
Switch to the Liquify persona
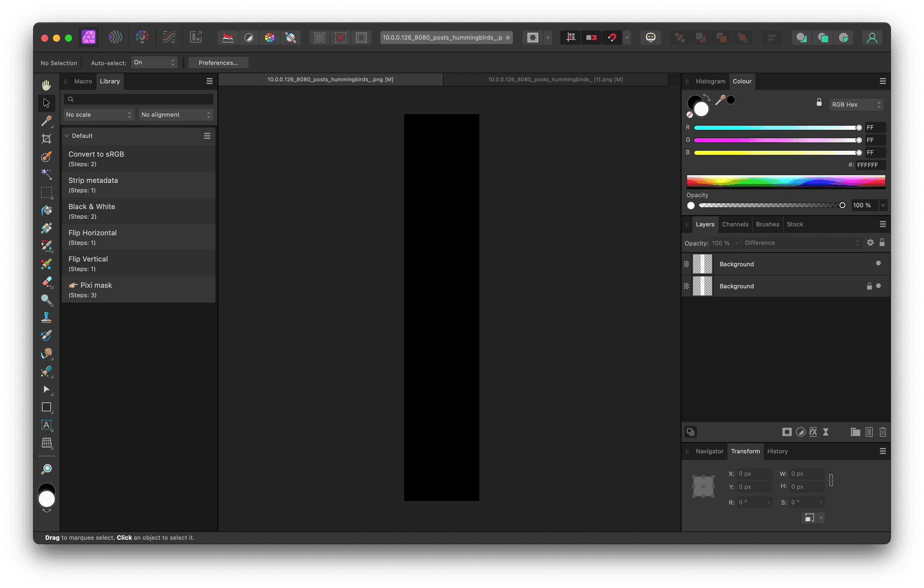[x=115, y=37]
